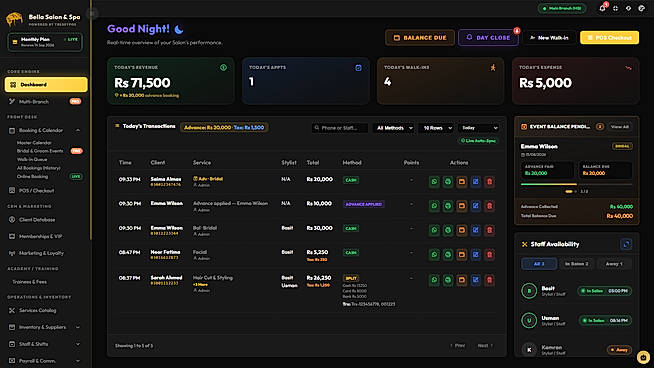
Task: Click the Balance Due button
Action: pyautogui.click(x=420, y=38)
